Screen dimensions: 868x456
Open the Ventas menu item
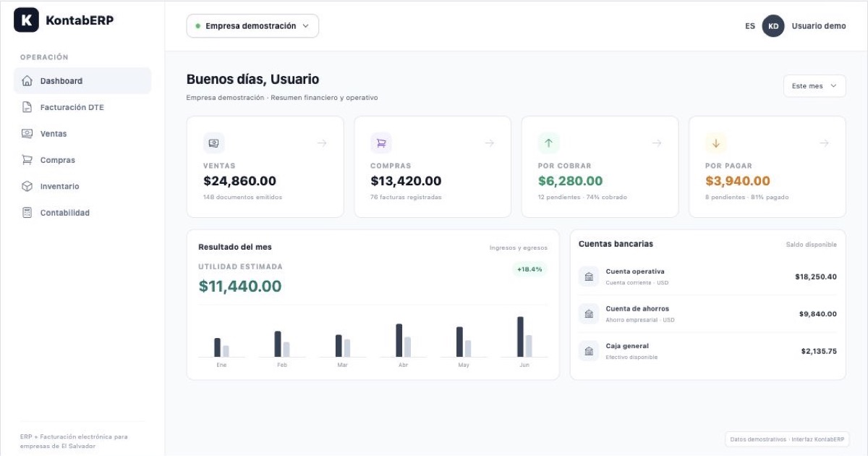[x=82, y=134]
